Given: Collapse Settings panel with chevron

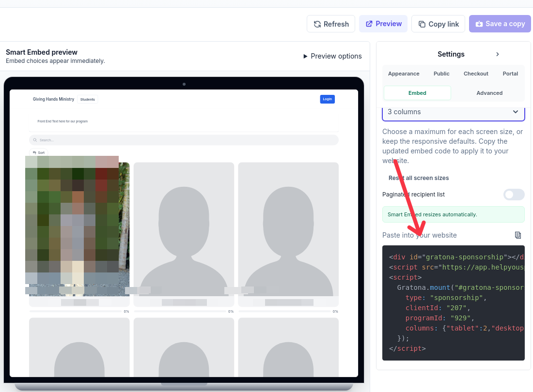Looking at the screenshot, I should 497,54.
